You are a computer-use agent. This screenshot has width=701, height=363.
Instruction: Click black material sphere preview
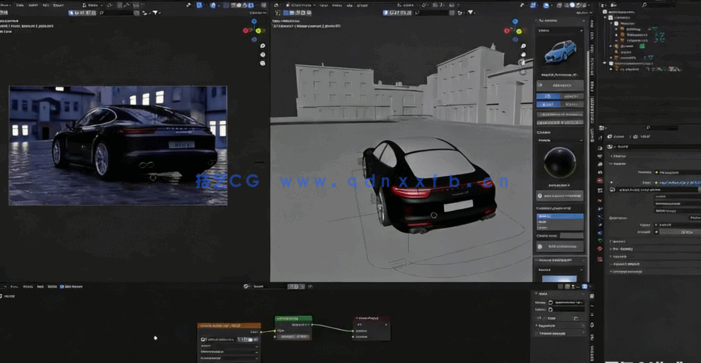tap(560, 163)
